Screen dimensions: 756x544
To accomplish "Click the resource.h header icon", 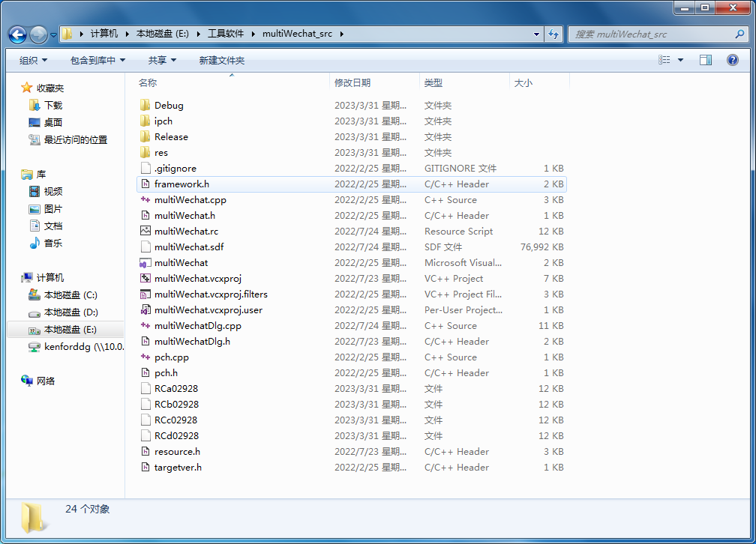I will pos(145,452).
